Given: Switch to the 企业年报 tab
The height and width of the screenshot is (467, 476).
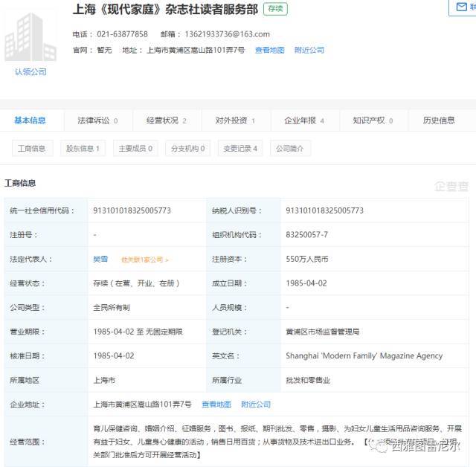Looking at the screenshot, I should tap(304, 120).
